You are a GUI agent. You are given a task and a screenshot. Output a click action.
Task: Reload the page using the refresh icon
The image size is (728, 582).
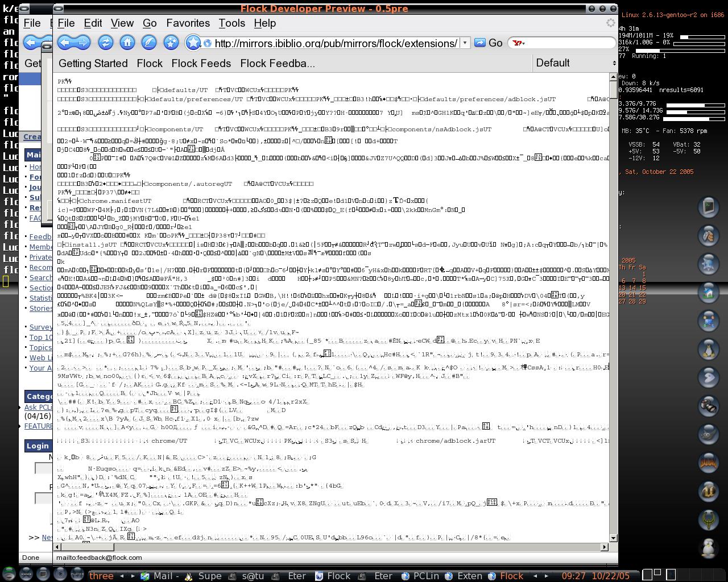105,43
